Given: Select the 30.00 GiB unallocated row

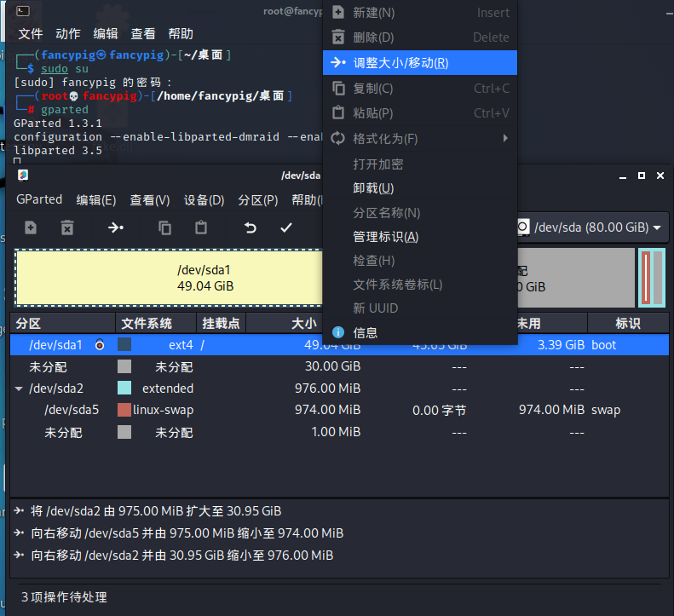Looking at the screenshot, I should click(x=340, y=366).
